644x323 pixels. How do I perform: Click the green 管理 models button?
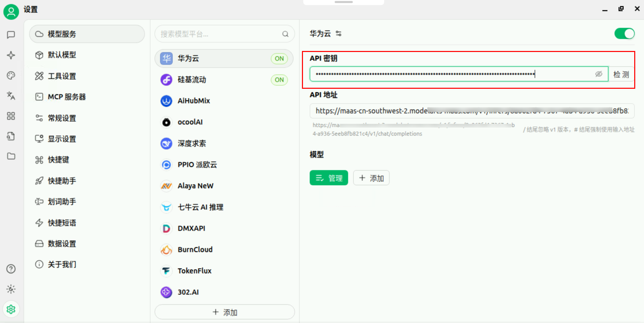point(329,178)
